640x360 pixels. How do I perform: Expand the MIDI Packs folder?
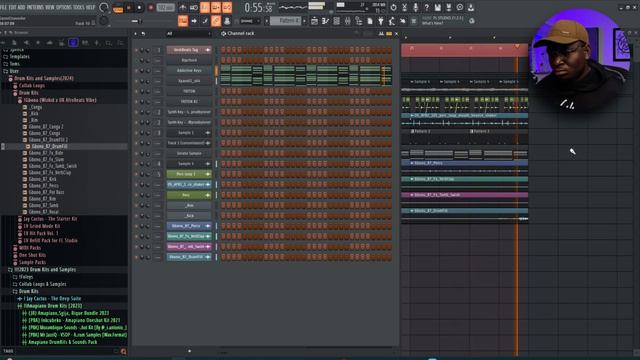[30, 248]
